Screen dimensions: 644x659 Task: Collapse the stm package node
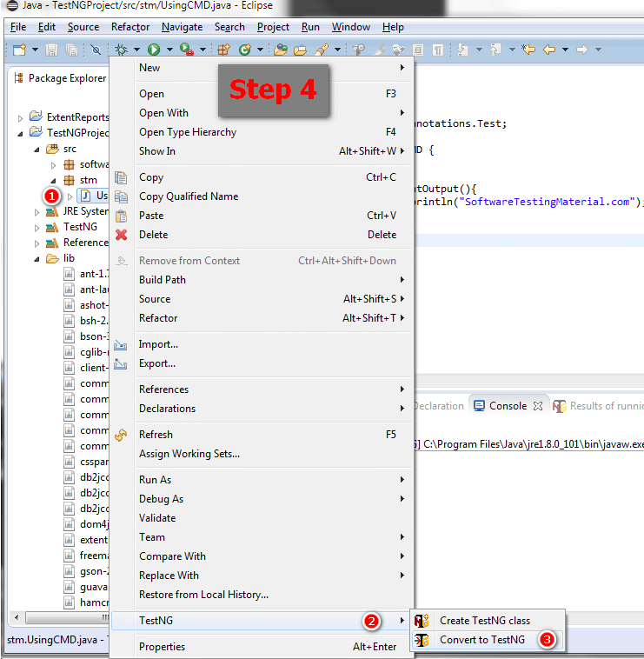53,181
